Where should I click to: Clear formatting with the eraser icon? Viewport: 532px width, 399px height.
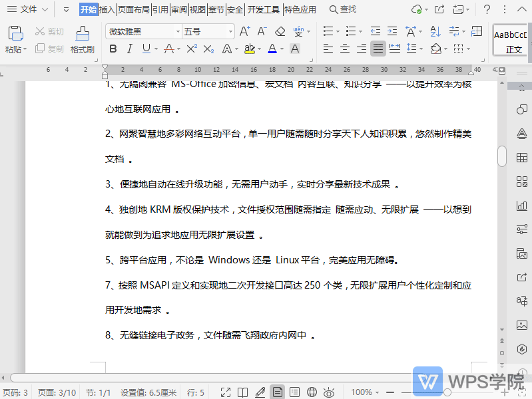pyautogui.click(x=280, y=31)
